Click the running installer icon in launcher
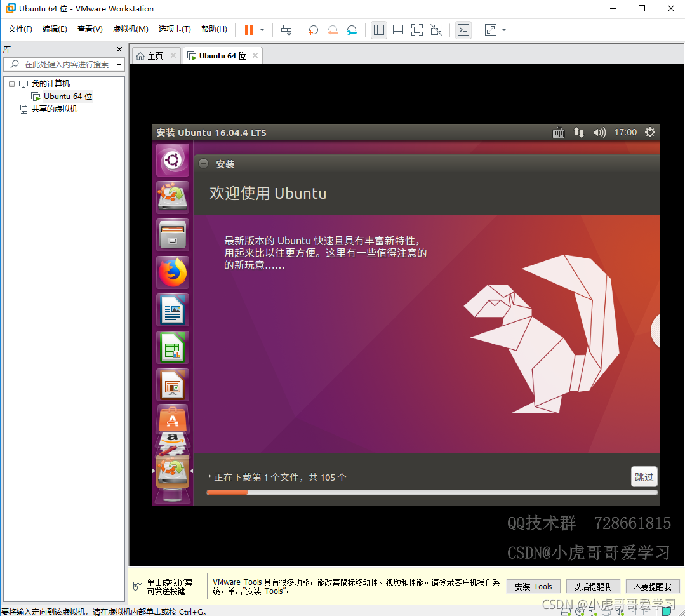Viewport: 685px width, 616px height. [x=173, y=471]
